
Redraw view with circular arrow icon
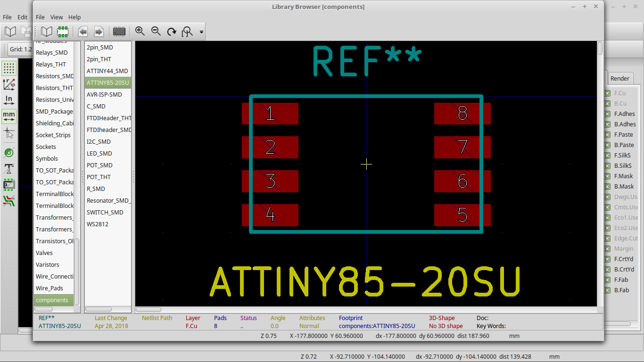172,32
